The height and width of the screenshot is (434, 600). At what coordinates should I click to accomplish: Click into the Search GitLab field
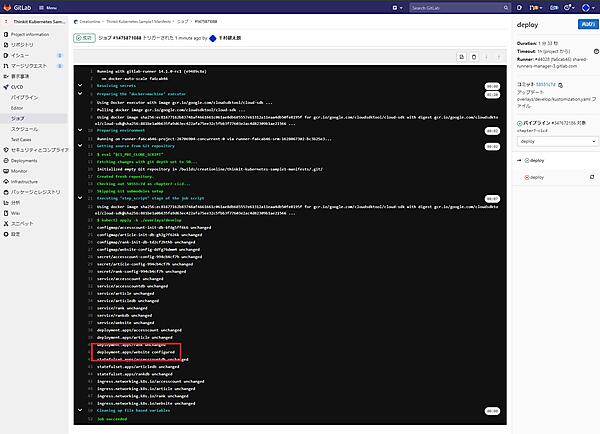pyautogui.click(x=460, y=8)
